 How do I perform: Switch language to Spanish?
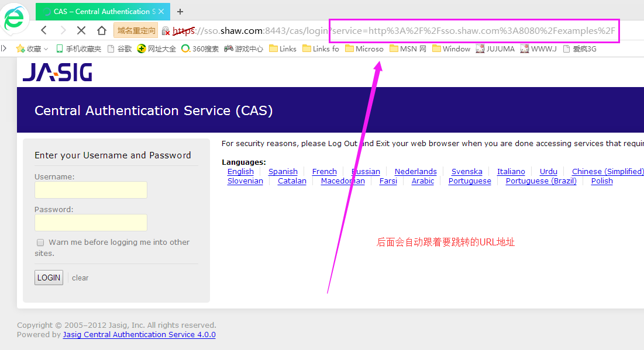[283, 172]
